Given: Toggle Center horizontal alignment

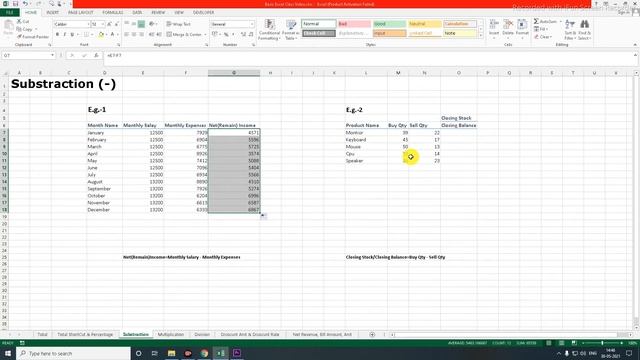Looking at the screenshot, I should (x=134, y=35).
